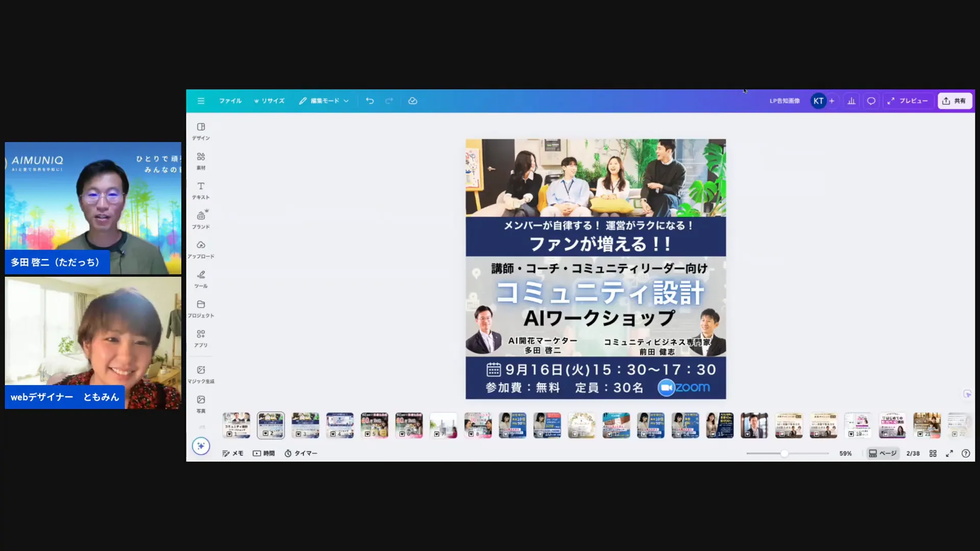Screen dimensions: 980x551
Task: Open the 59% zoom level dropdown
Action: click(x=846, y=453)
